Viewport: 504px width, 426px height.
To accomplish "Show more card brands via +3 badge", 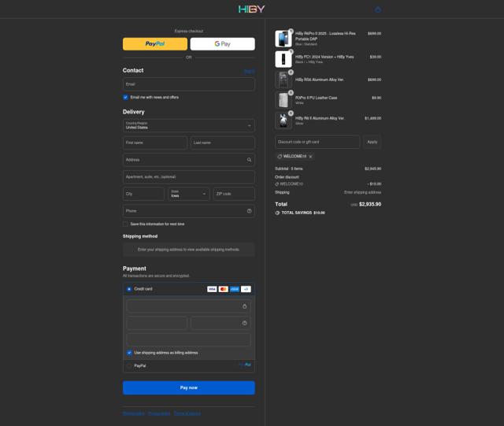I will point(246,289).
